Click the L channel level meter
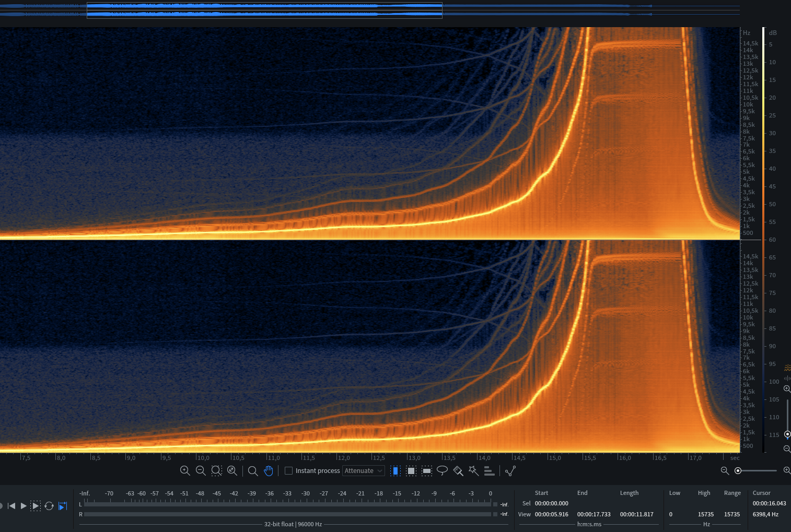The height and width of the screenshot is (532, 791). tap(287, 504)
